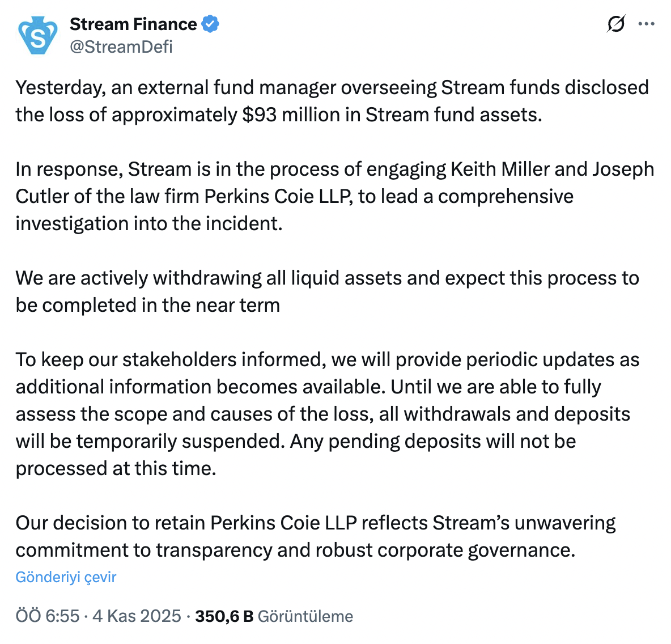671x644 pixels.
Task: Open the Grok slashed-circle icon
Action: [616, 24]
